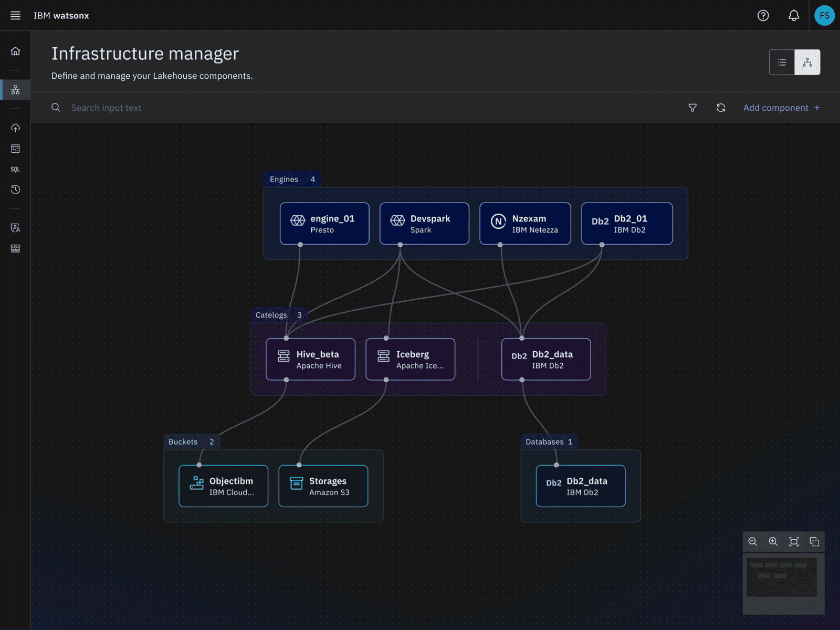
Task: Click the Databases group label
Action: (549, 442)
